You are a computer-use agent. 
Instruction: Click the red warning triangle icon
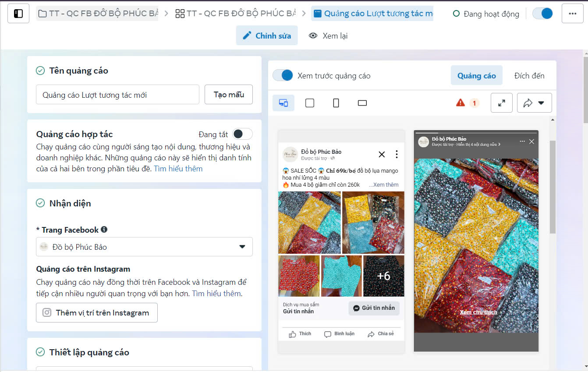click(460, 103)
